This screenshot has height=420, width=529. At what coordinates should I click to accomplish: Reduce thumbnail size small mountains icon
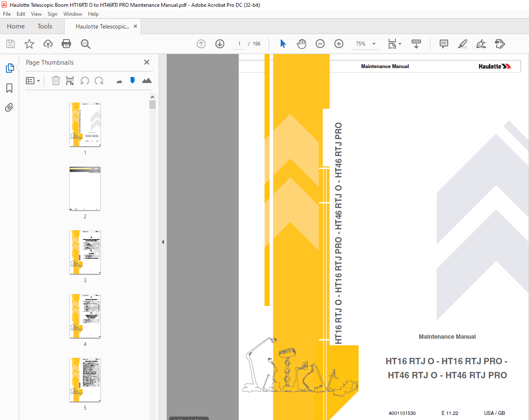(x=119, y=81)
